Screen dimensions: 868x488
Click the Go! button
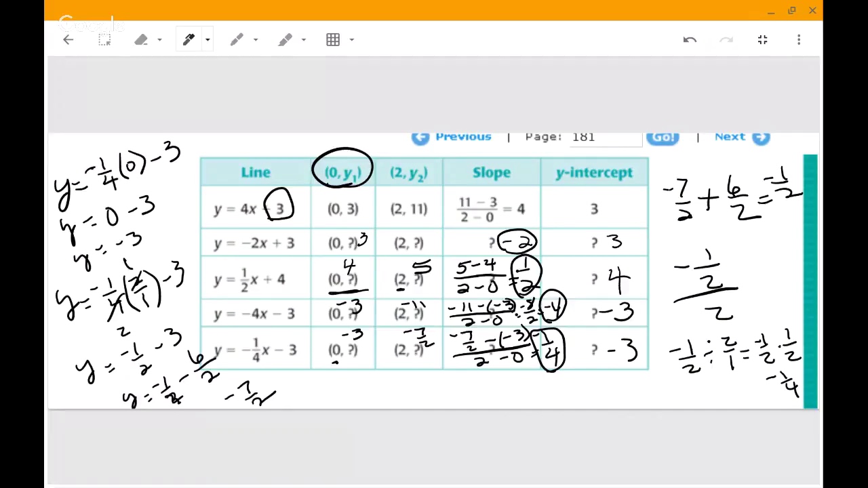663,137
